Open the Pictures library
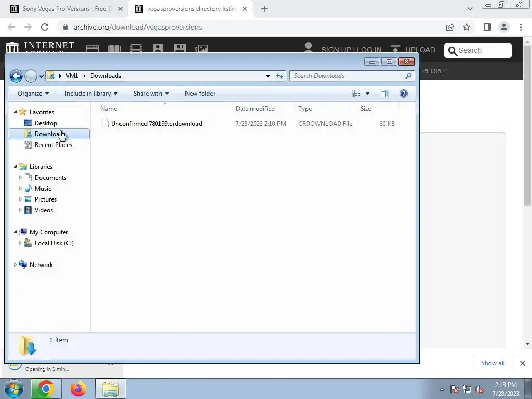532x399 pixels. coord(46,199)
